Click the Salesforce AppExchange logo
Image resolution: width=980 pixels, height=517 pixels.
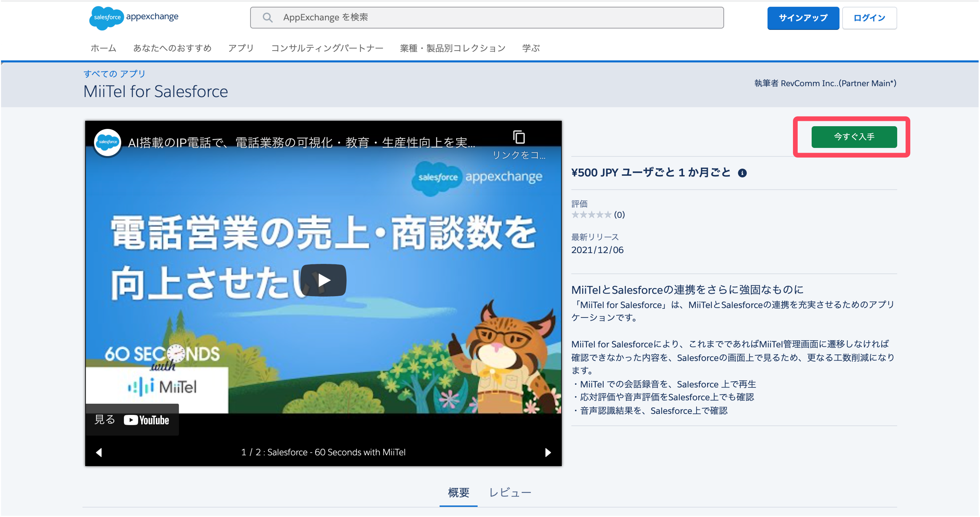(133, 17)
